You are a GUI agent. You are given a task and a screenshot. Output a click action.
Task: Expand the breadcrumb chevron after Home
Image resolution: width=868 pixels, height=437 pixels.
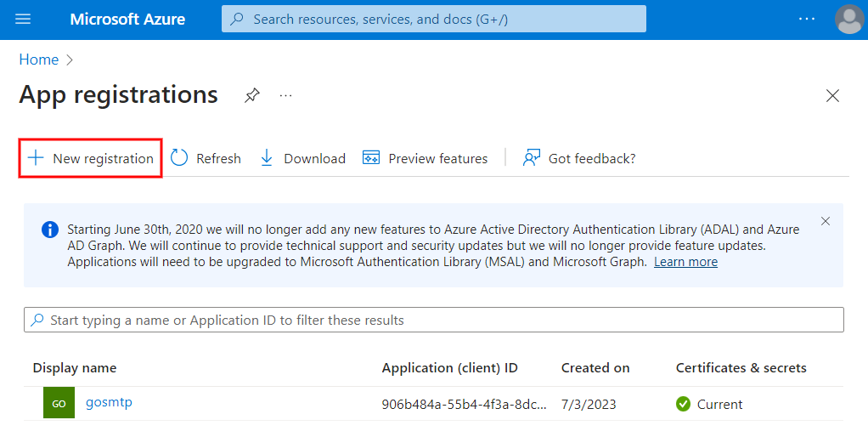(x=70, y=60)
